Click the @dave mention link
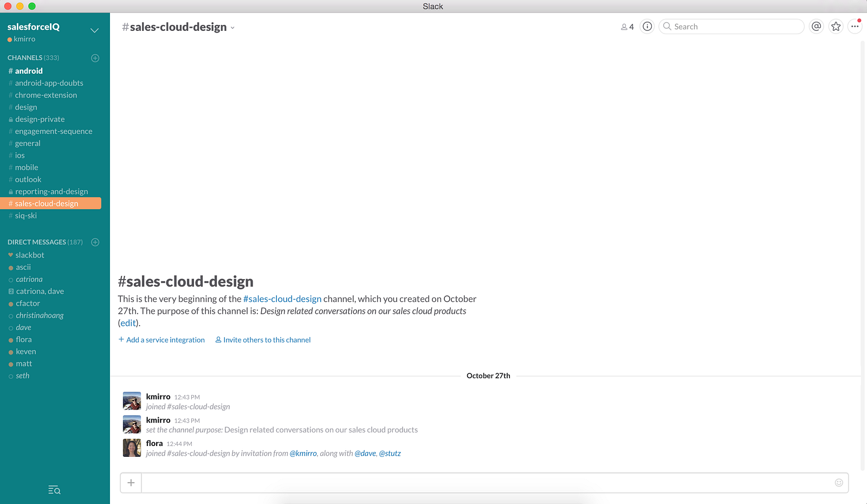The width and height of the screenshot is (867, 504). coord(365,453)
